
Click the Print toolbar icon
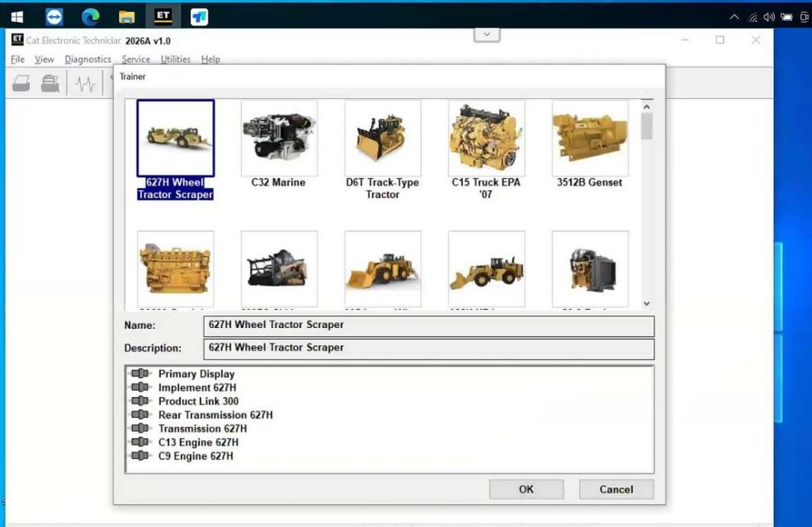(x=21, y=83)
